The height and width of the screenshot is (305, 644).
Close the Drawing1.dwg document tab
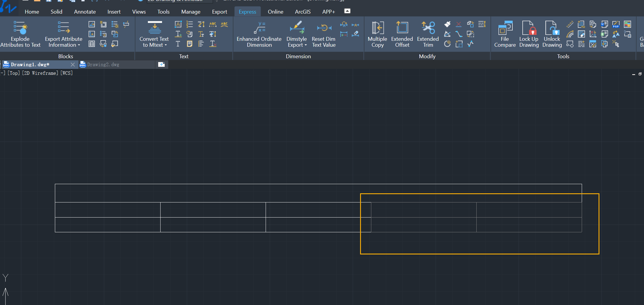pos(73,64)
